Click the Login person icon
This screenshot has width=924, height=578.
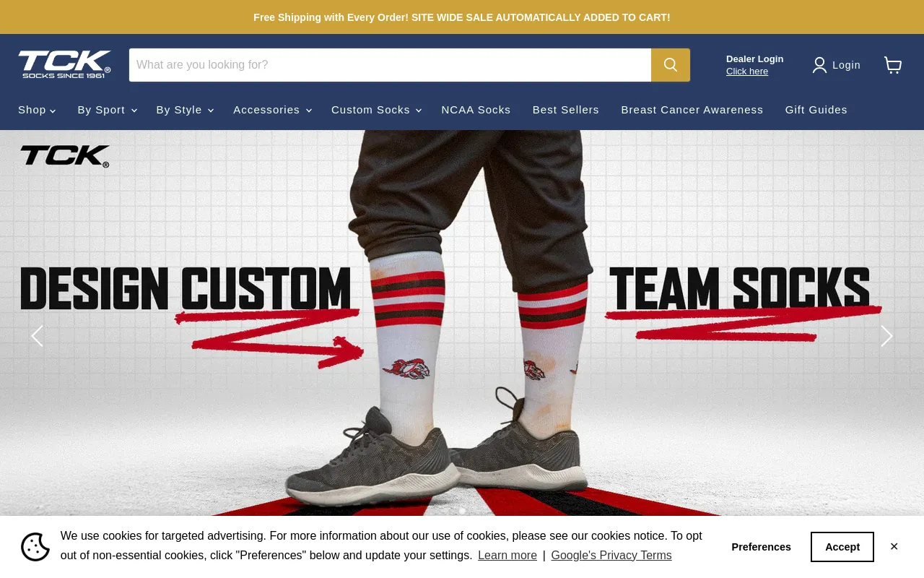[819, 65]
